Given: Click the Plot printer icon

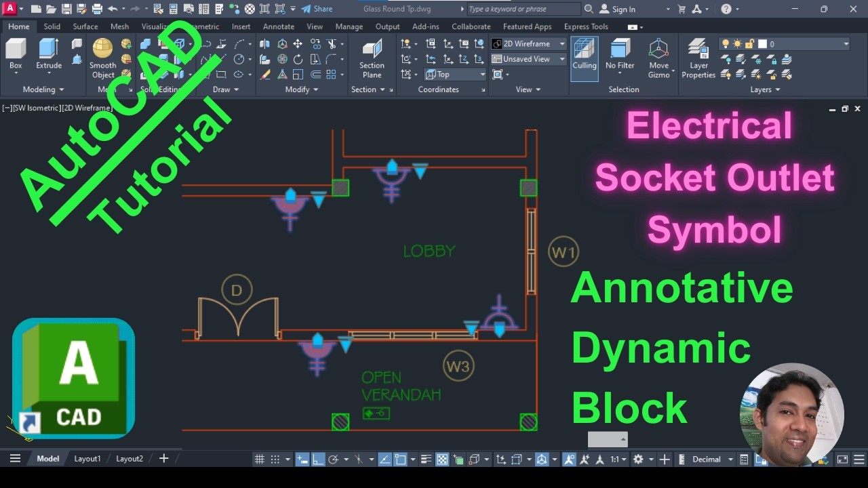Looking at the screenshot, I should click(97, 9).
